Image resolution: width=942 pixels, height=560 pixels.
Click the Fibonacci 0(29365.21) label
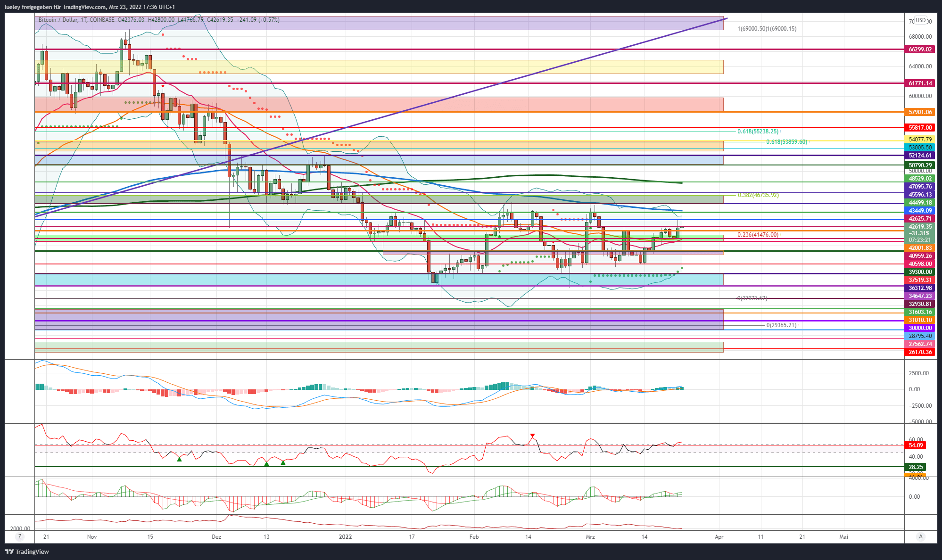[781, 325]
